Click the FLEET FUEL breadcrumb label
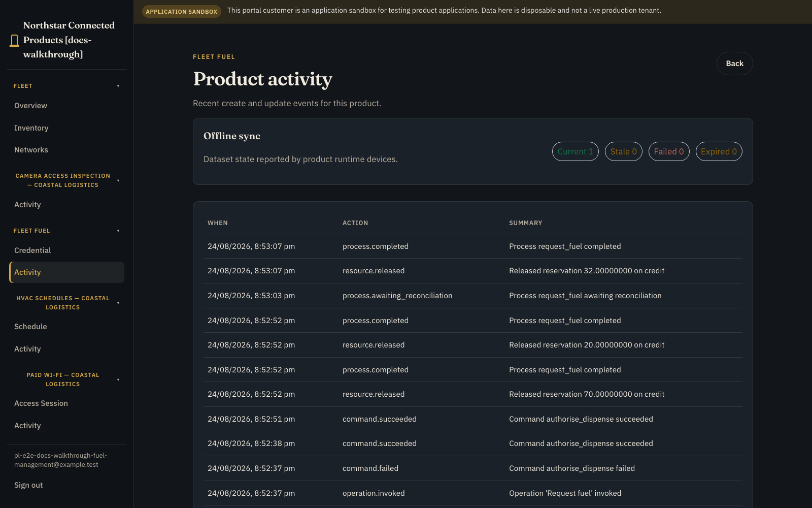The height and width of the screenshot is (508, 812). click(214, 57)
